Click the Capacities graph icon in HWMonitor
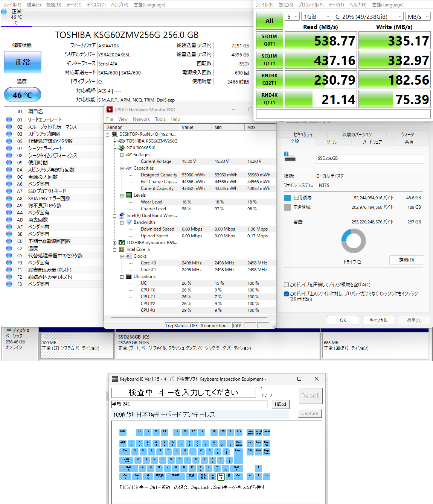Image resolution: width=433 pixels, height=504 pixels. coord(129,168)
